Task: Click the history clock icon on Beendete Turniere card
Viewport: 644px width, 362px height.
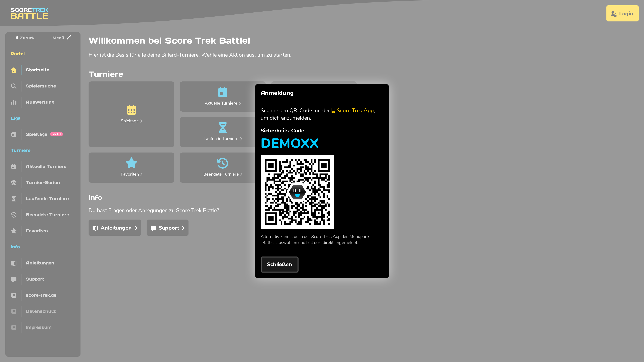Action: pos(223,163)
